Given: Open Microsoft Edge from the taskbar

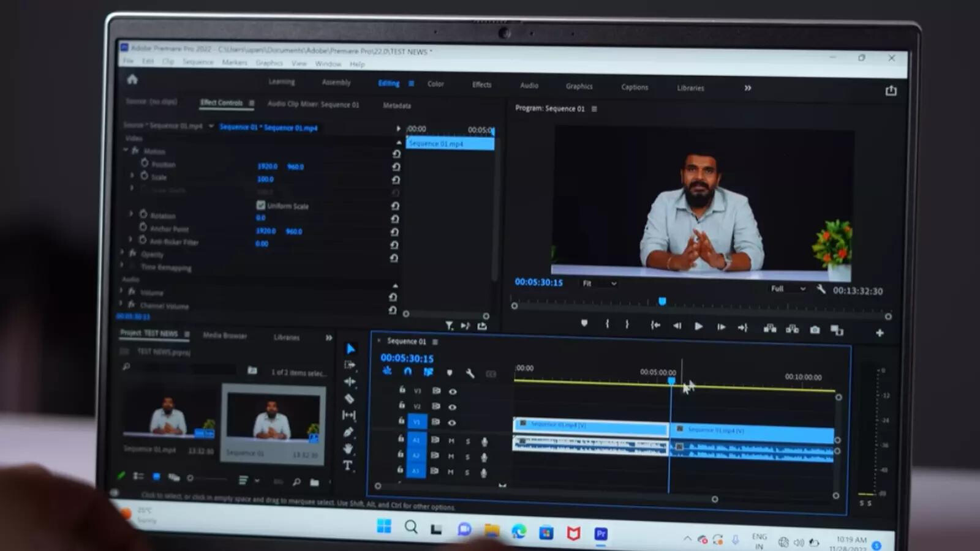Looking at the screenshot, I should point(519,531).
